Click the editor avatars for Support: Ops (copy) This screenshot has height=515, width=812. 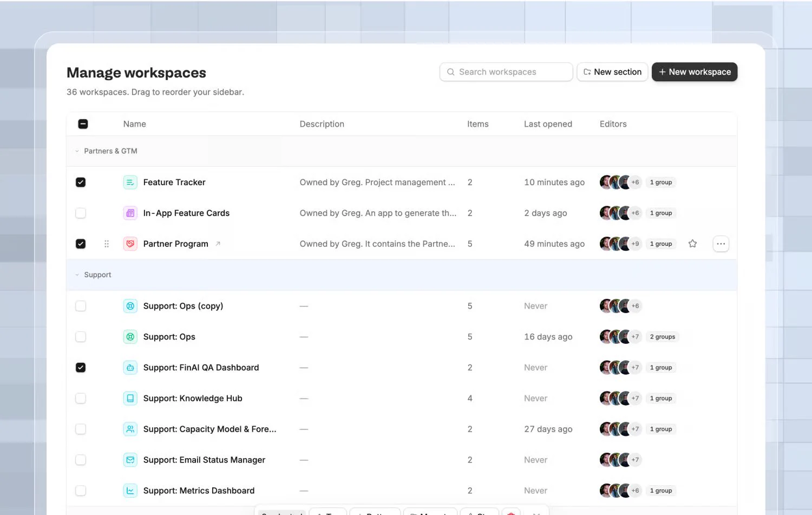tap(620, 306)
